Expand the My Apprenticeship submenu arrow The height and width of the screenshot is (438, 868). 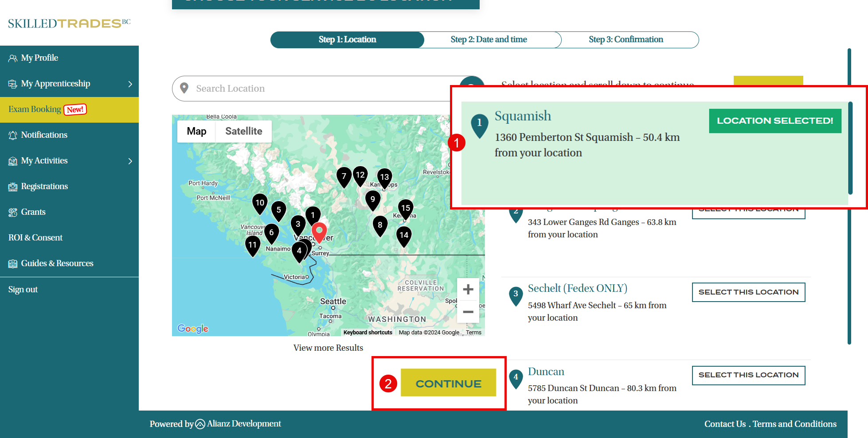(130, 84)
